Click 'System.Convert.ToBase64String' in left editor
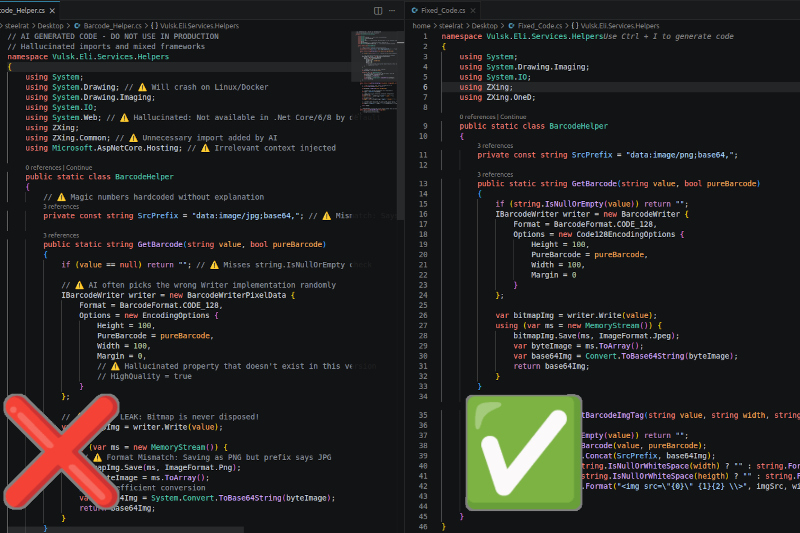 tap(216, 498)
